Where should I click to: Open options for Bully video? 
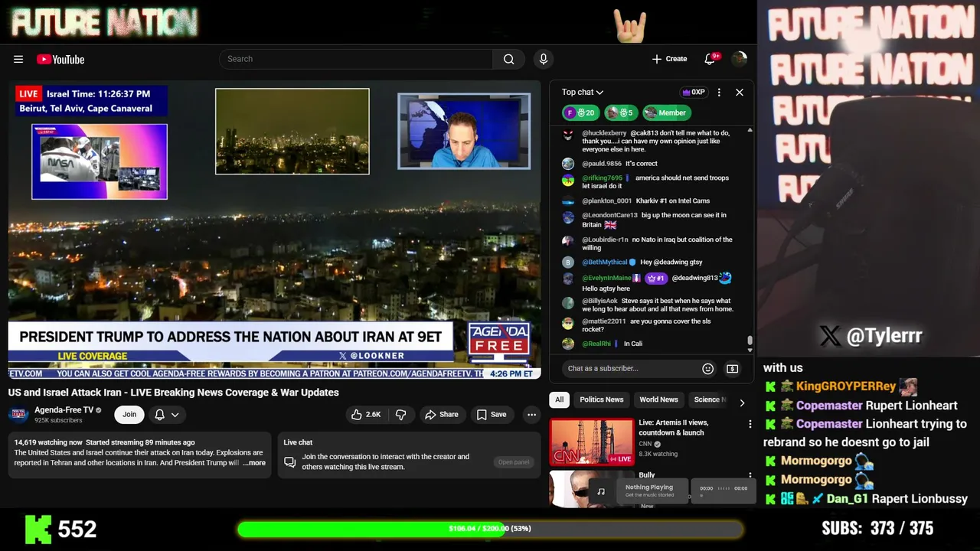point(750,475)
